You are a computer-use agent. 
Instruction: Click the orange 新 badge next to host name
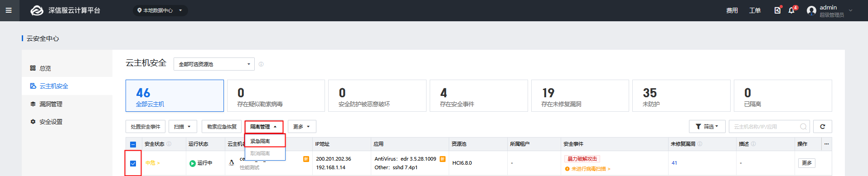(x=306, y=159)
